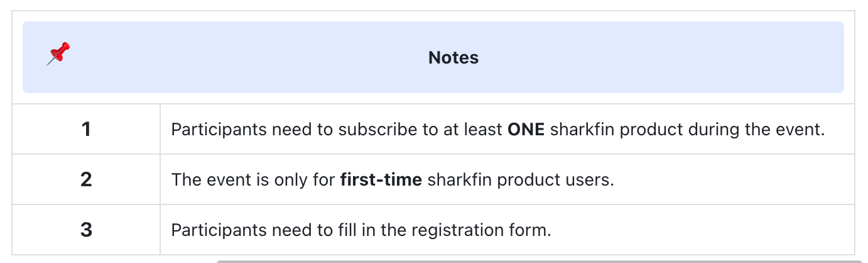Click 'during the event' phrase in note 1
The height and width of the screenshot is (263, 868).
tap(765, 130)
